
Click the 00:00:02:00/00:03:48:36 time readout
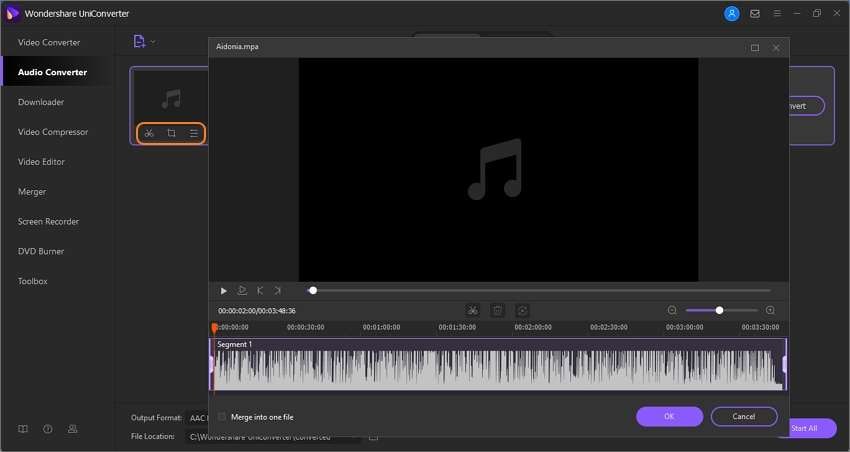point(257,311)
